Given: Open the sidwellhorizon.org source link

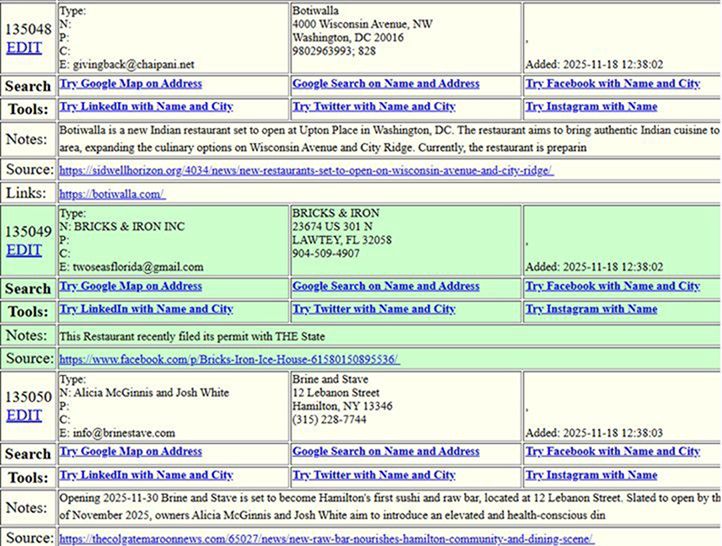Looking at the screenshot, I should [306, 171].
